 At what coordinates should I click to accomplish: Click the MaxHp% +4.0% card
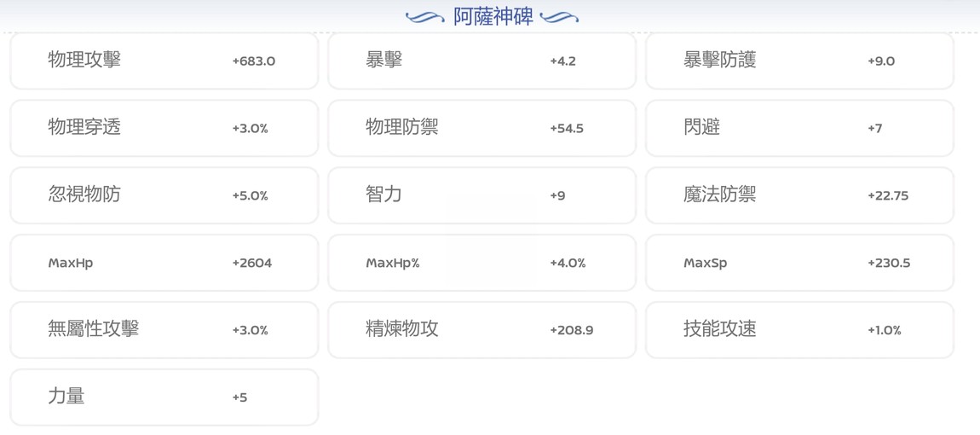point(481,263)
